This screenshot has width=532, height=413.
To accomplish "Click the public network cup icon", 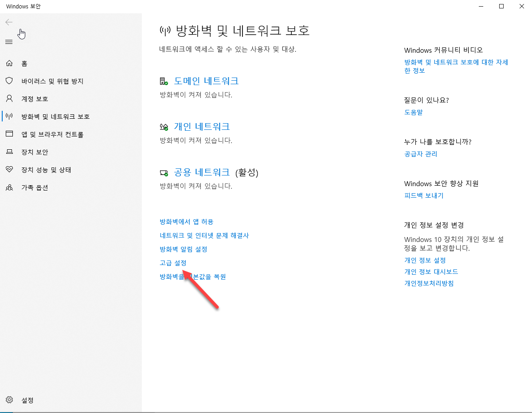I will [x=164, y=173].
